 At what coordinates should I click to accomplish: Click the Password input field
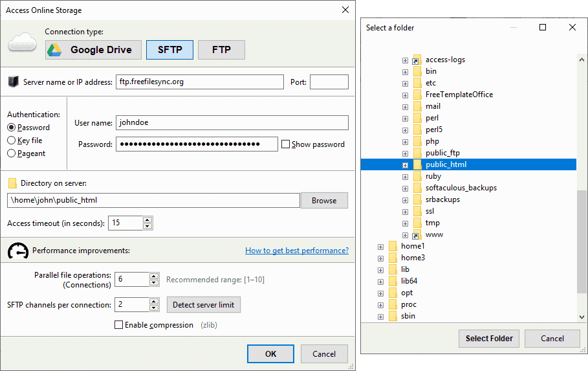point(197,144)
